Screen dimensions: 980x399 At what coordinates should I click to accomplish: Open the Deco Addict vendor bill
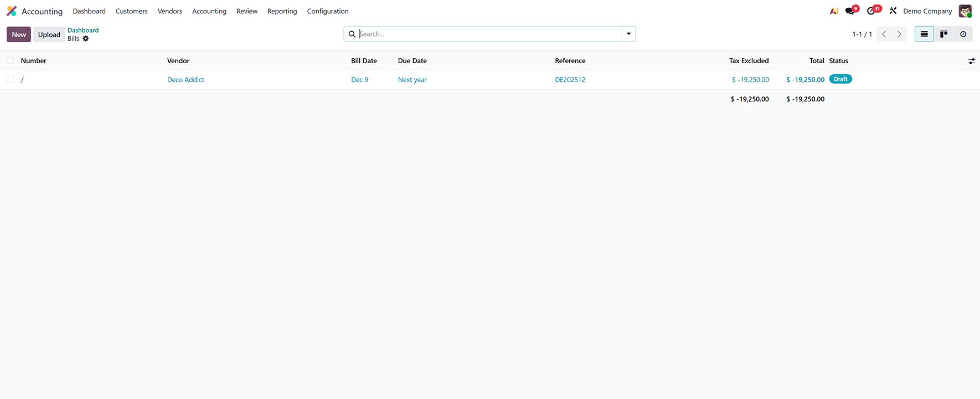point(185,80)
